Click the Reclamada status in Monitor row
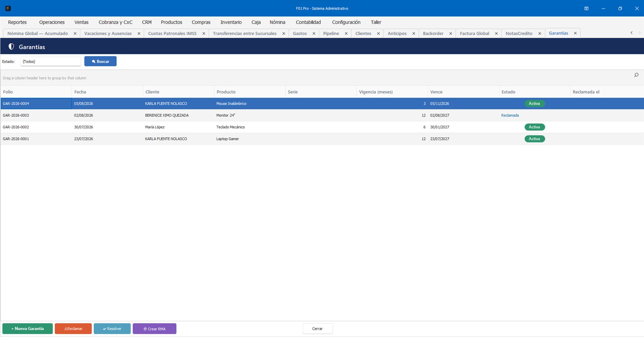Viewport: 644px width, 337px height. click(510, 116)
